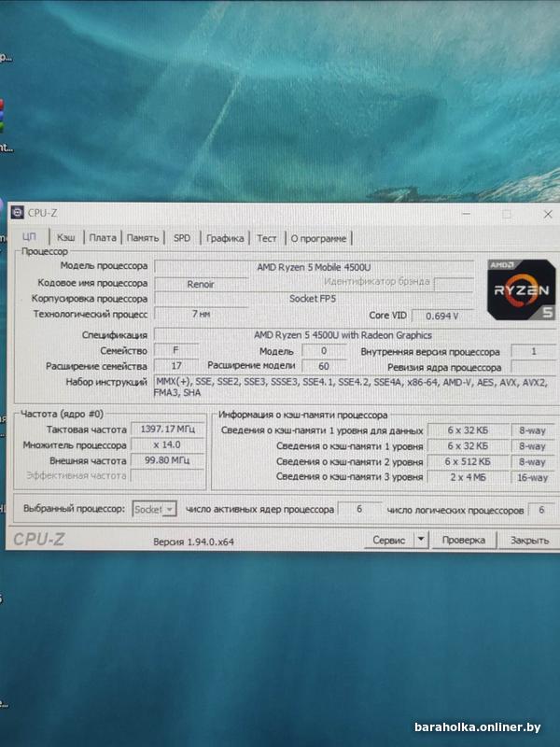The height and width of the screenshot is (747, 560).
Task: Click the active cores count field 6
Action: pos(359,509)
